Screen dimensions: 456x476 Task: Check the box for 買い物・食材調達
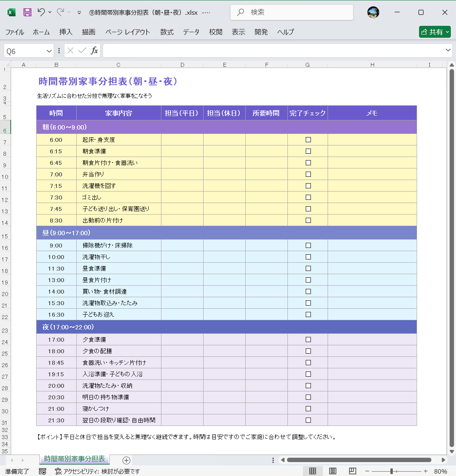[308, 291]
